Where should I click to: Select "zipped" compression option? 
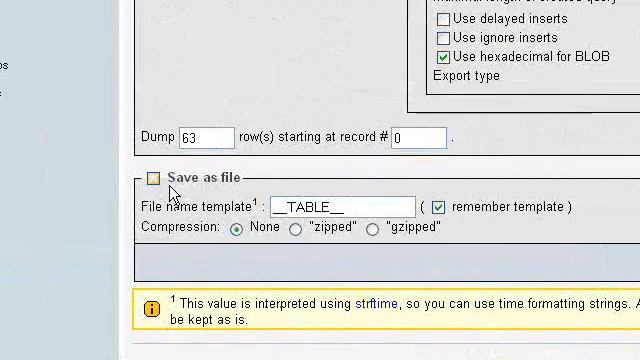296,229
